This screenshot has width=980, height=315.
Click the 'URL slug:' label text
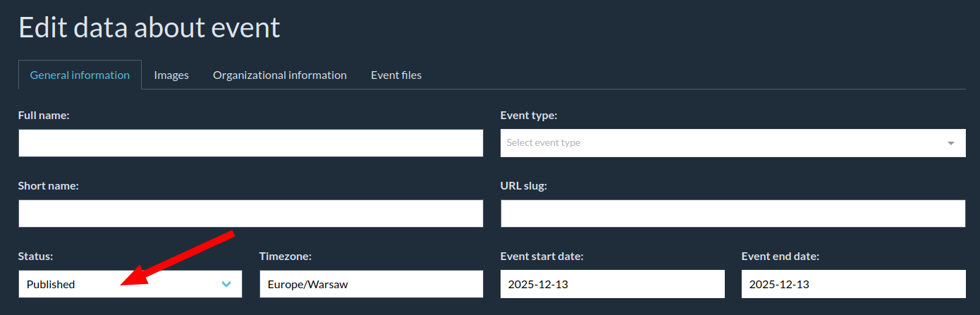524,186
